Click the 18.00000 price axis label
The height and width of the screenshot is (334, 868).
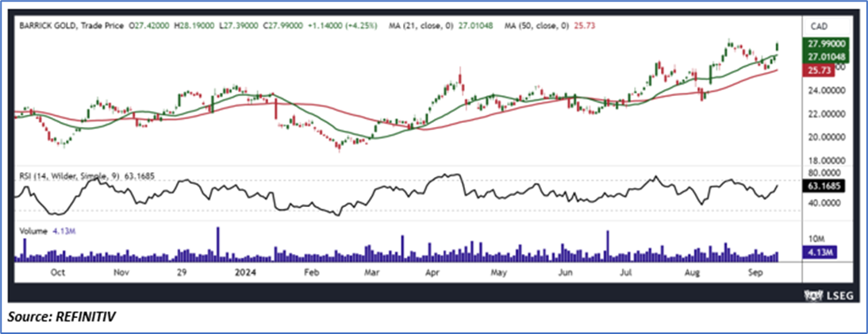coord(827,160)
